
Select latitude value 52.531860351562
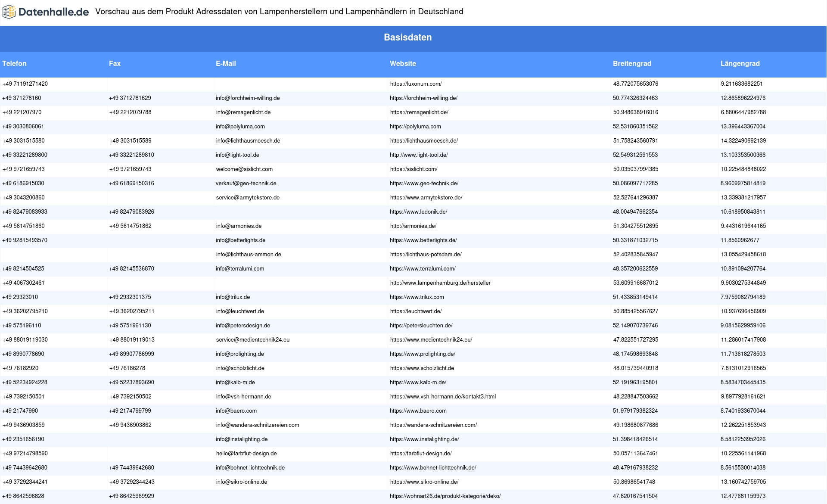click(x=635, y=127)
